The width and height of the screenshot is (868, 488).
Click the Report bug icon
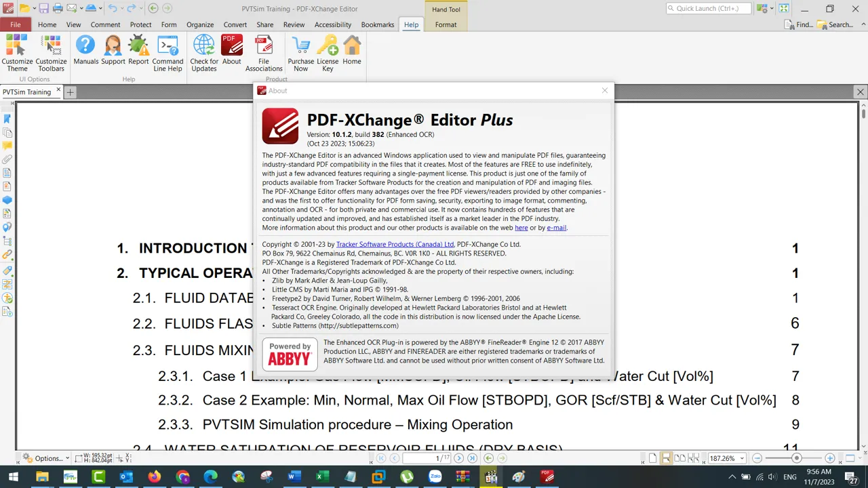[138, 51]
